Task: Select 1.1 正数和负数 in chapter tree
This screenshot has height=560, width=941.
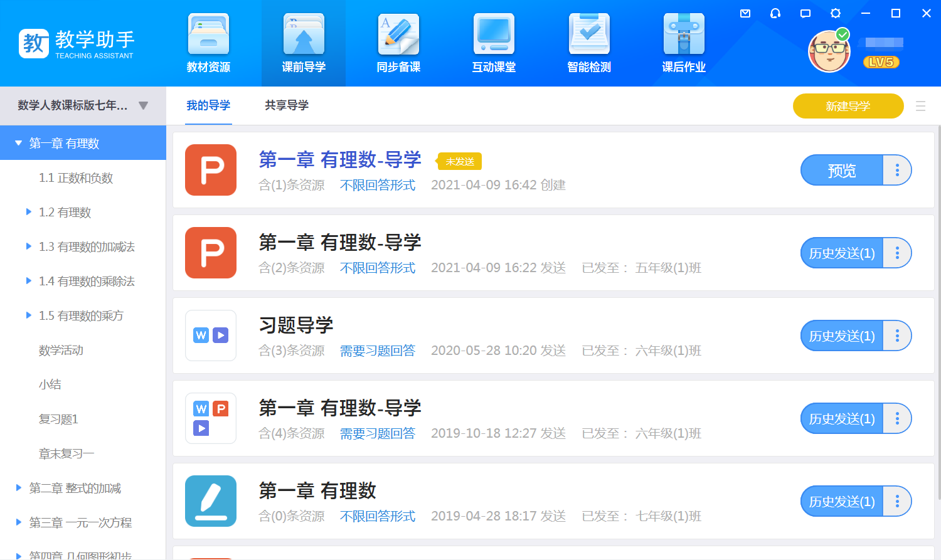Action: coord(76,178)
